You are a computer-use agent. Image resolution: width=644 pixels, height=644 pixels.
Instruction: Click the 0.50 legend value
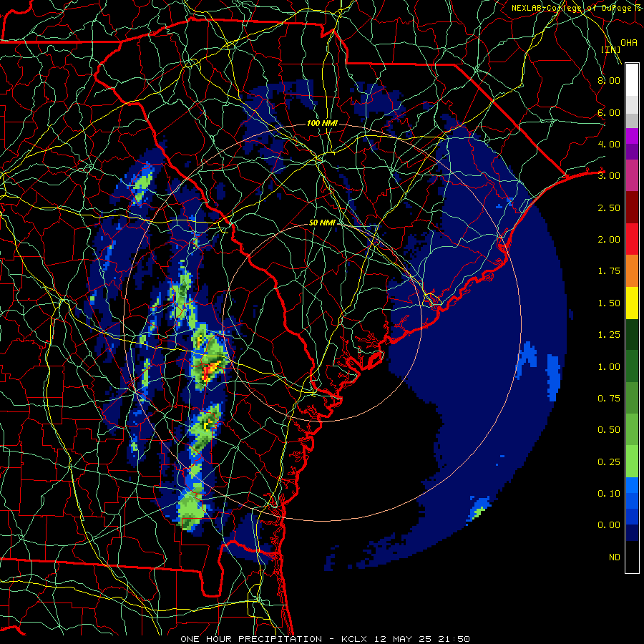609,430
